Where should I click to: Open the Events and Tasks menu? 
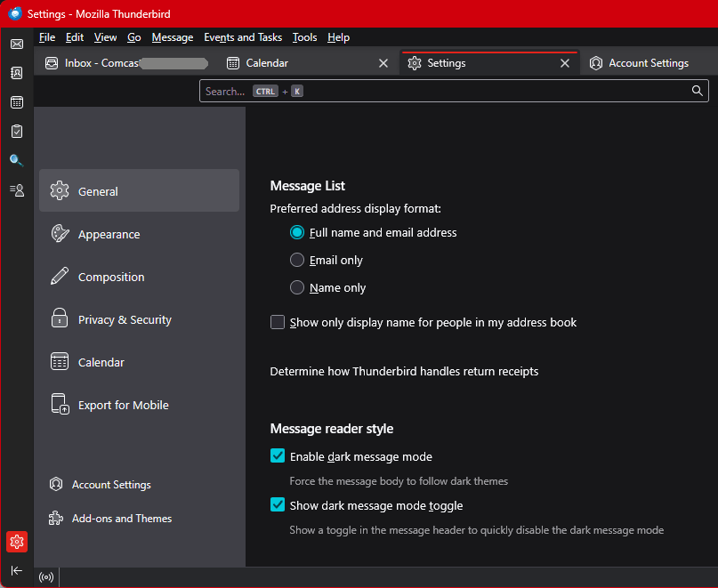243,37
